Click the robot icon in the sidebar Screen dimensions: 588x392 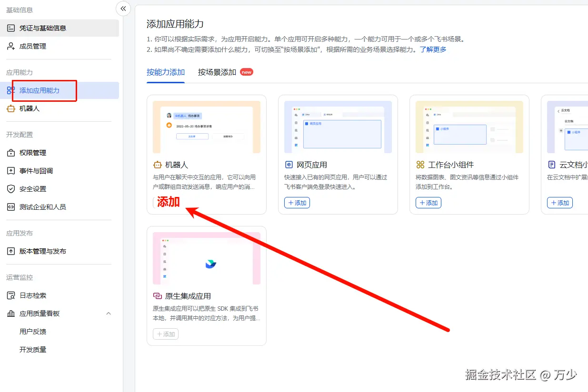(11, 108)
